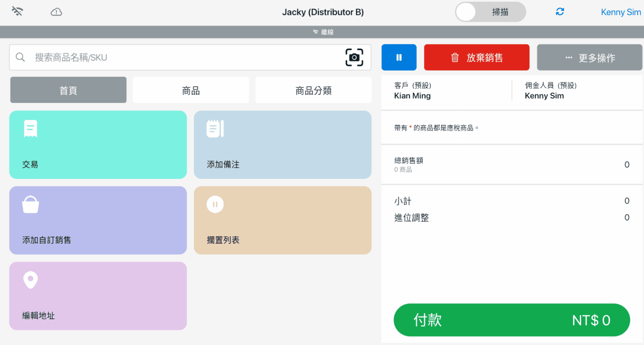Open the 添加自訂銷售 custom sale tile

click(98, 220)
